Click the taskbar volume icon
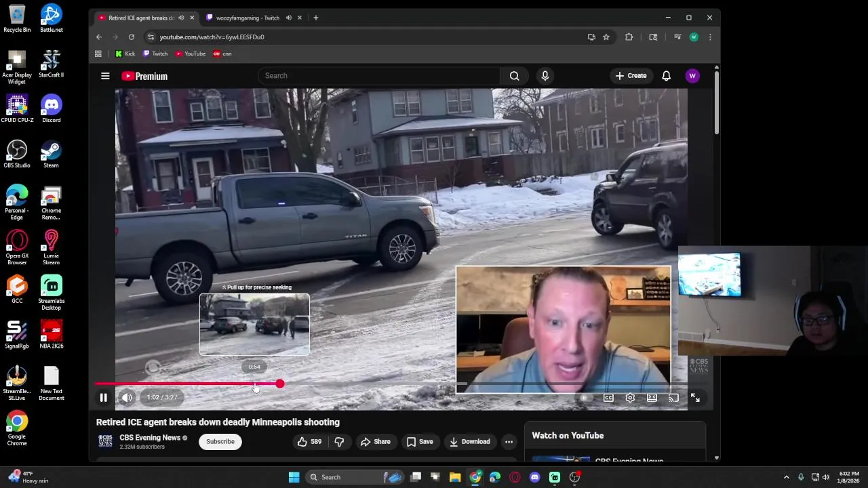 (826, 477)
